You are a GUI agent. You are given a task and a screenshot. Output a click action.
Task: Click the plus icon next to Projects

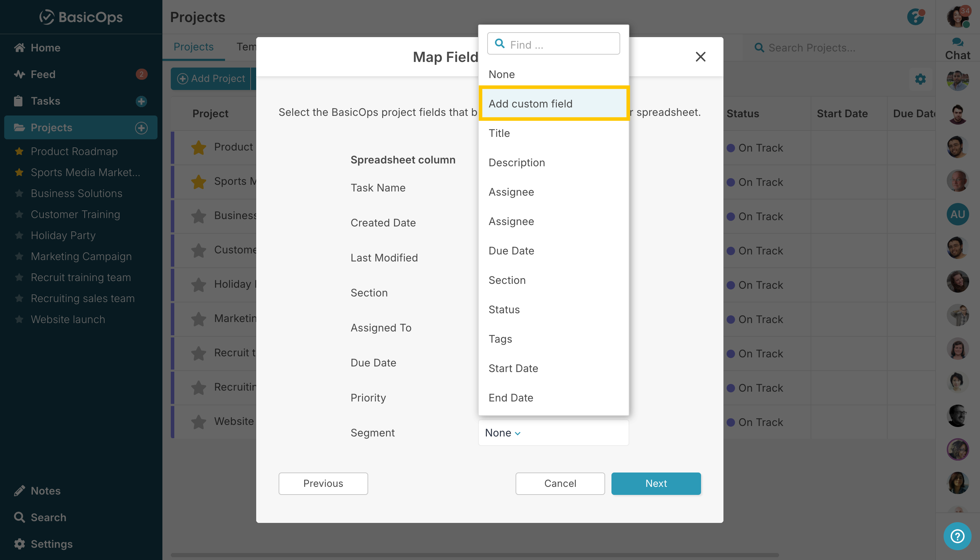tap(141, 128)
